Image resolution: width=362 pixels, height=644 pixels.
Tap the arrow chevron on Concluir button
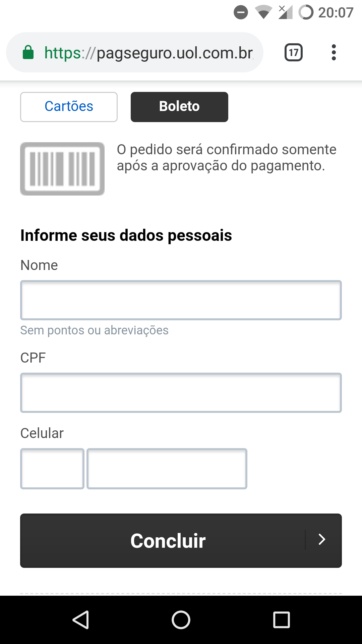[x=322, y=539]
